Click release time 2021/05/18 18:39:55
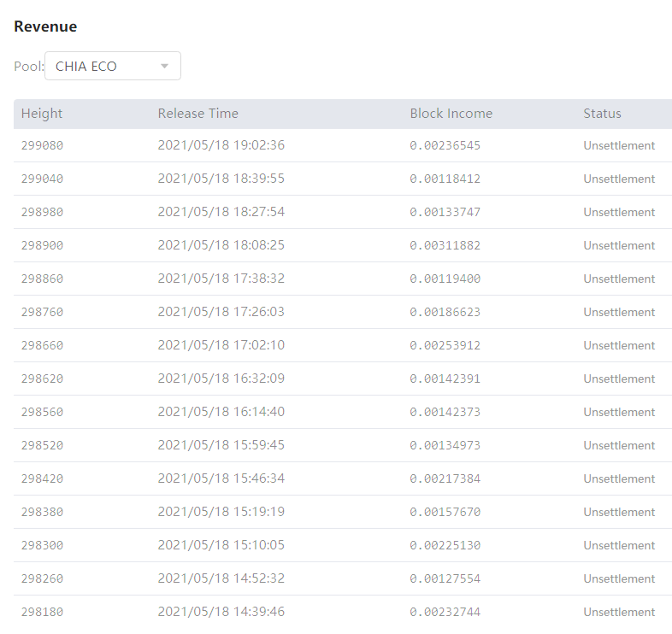Image resolution: width=672 pixels, height=634 pixels. [221, 179]
